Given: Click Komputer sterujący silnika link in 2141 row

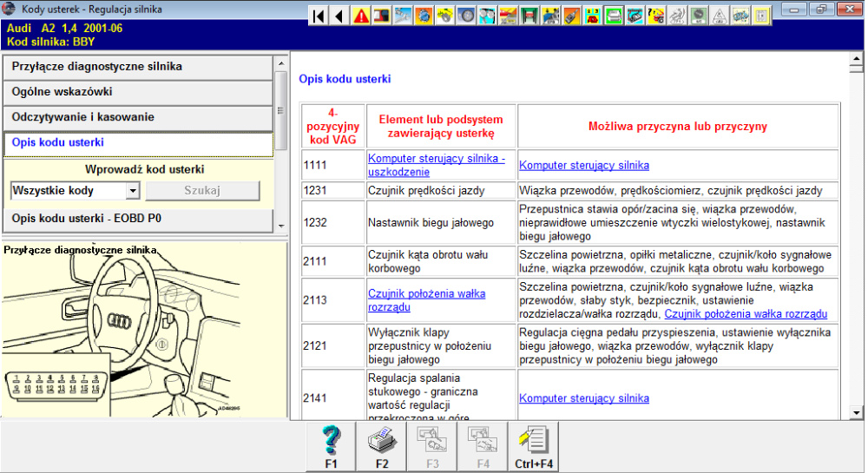Looking at the screenshot, I should 584,397.
